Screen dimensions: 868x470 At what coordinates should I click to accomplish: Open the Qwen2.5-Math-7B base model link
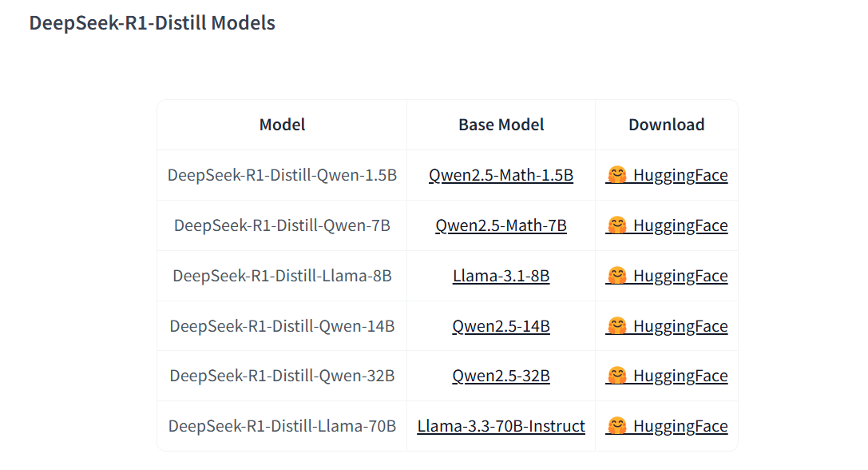pyautogui.click(x=501, y=225)
